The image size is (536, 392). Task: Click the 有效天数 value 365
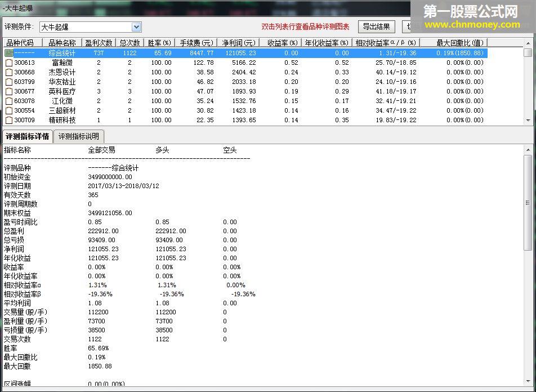point(93,195)
